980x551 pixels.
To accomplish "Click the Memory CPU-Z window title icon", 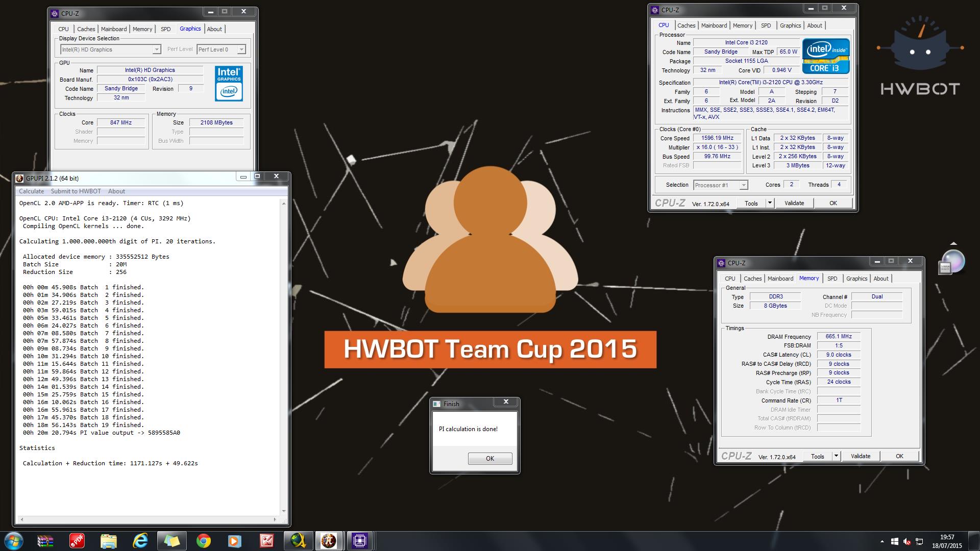I will point(721,263).
